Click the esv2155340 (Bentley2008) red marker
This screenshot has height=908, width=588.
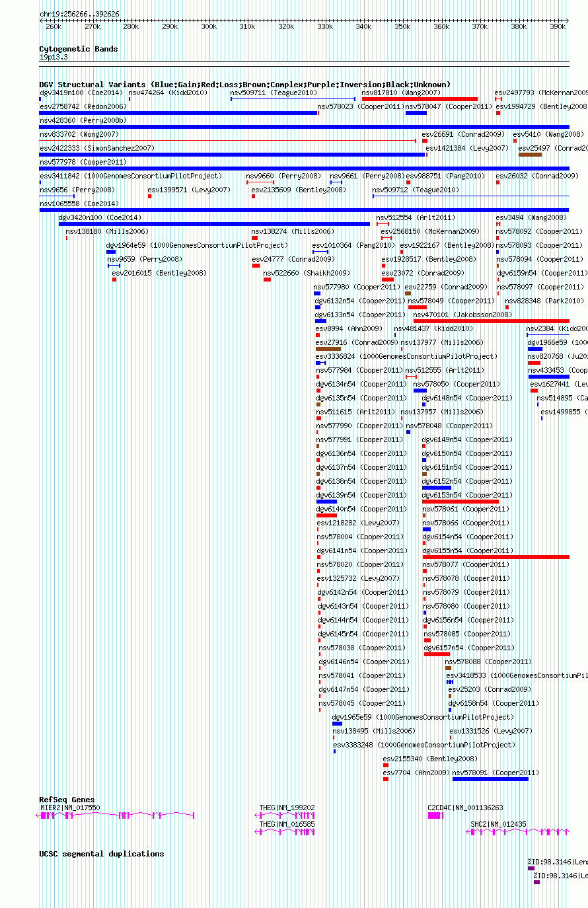click(386, 765)
